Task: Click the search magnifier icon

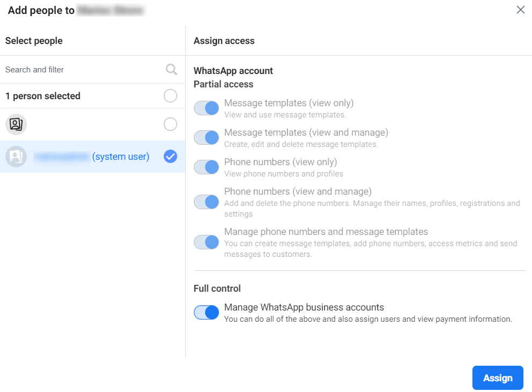Action: coord(171,70)
